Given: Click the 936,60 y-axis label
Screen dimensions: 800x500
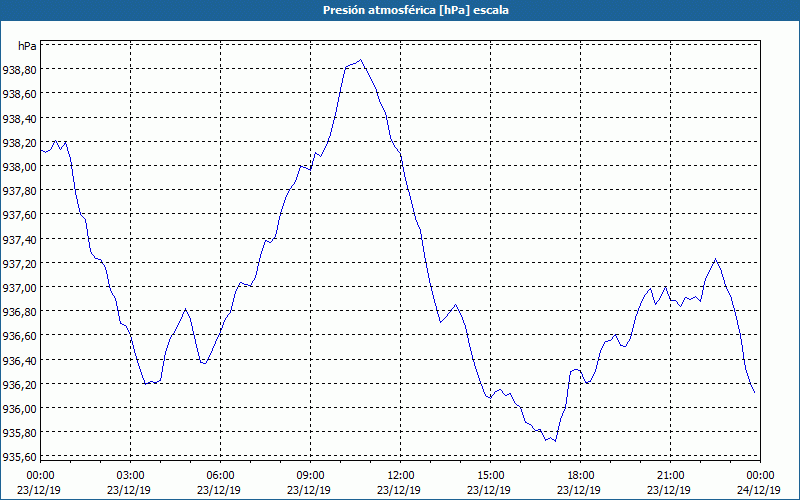Looking at the screenshot, I should click(x=19, y=336).
